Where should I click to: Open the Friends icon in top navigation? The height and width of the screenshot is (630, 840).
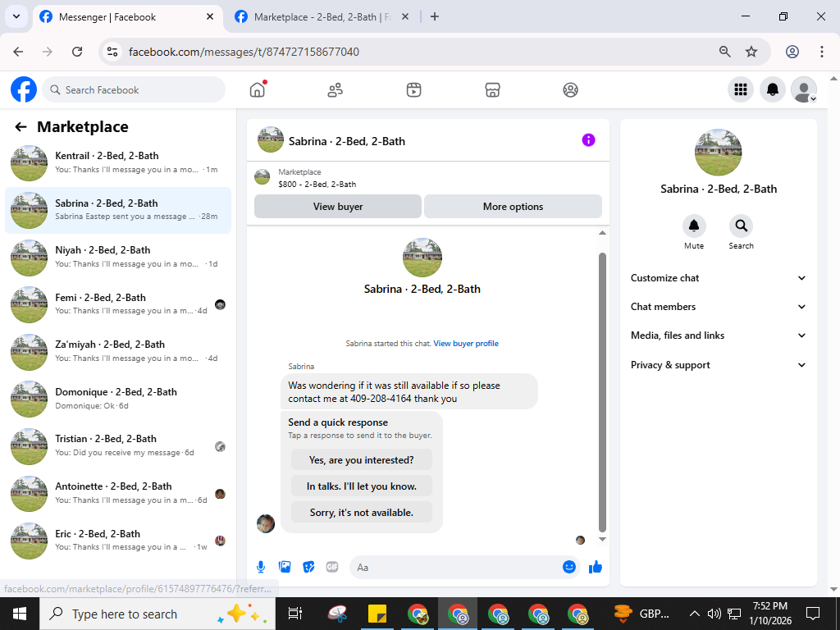pos(336,90)
